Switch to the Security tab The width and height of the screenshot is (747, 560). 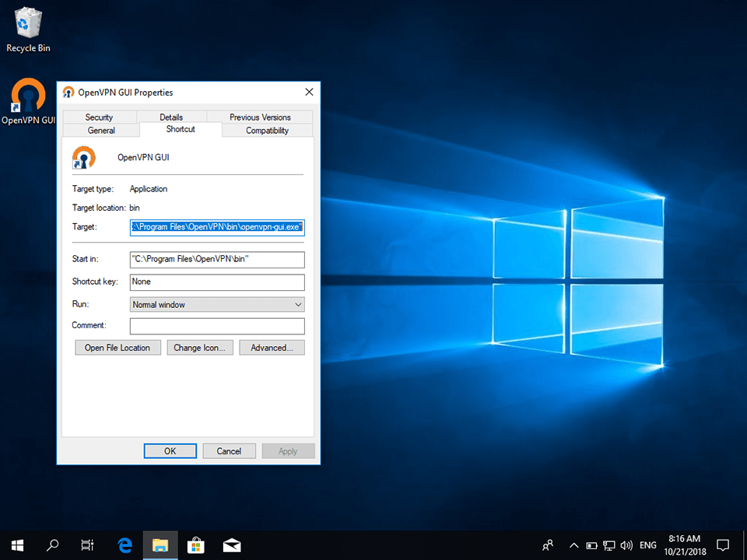tap(99, 117)
